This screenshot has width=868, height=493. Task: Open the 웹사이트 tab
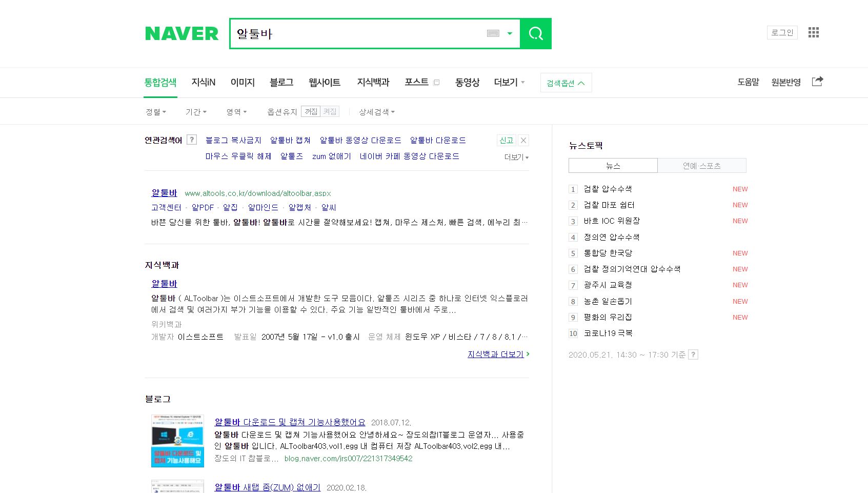[x=325, y=82]
